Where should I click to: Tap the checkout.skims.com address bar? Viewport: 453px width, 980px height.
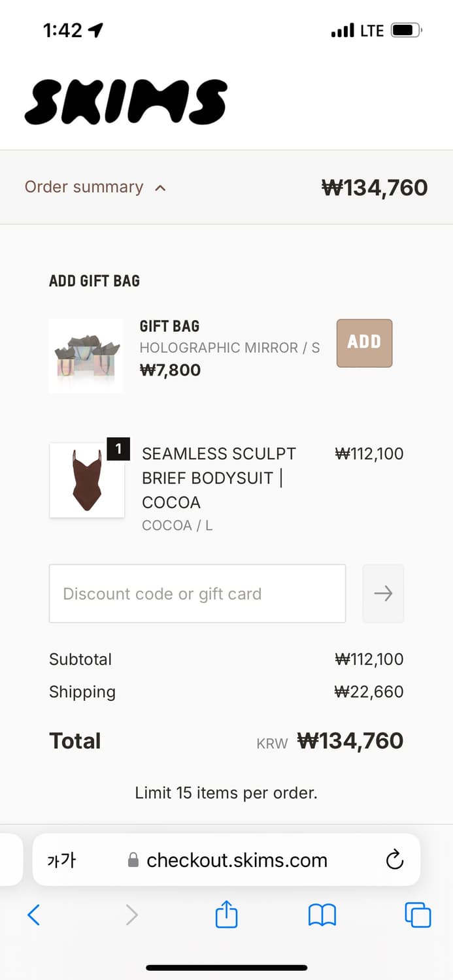pos(235,860)
